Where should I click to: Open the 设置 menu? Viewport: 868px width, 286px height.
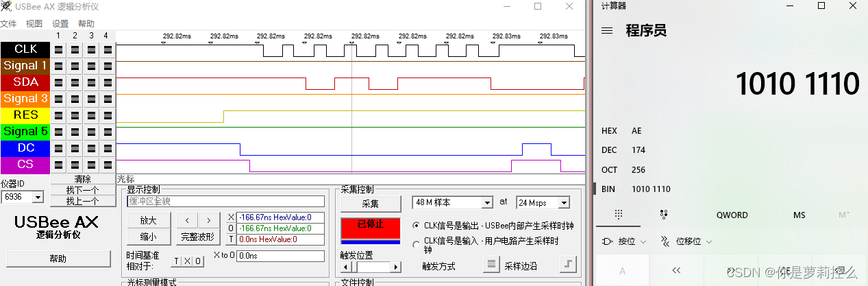click(x=60, y=23)
